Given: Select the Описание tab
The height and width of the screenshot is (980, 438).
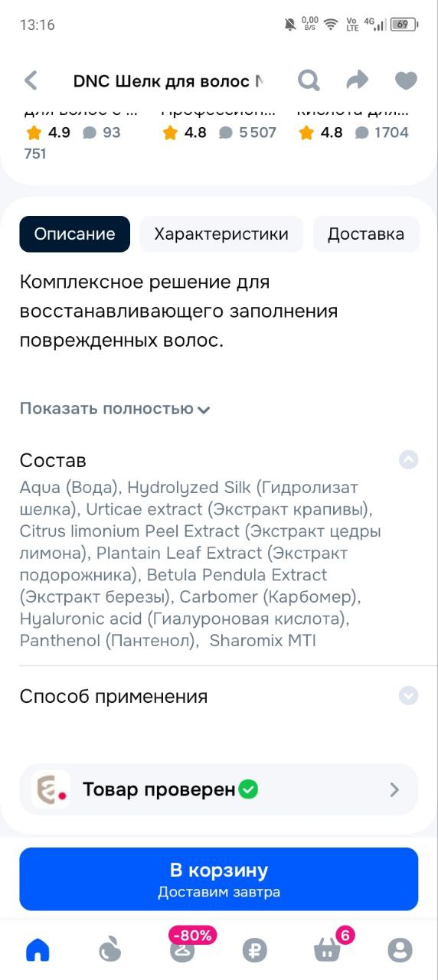Looking at the screenshot, I should [74, 234].
